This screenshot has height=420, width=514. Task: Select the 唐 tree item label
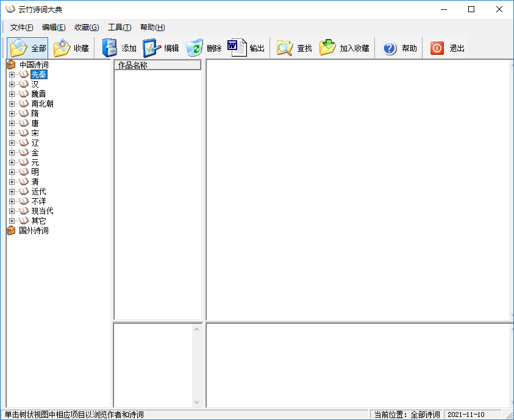(35, 124)
